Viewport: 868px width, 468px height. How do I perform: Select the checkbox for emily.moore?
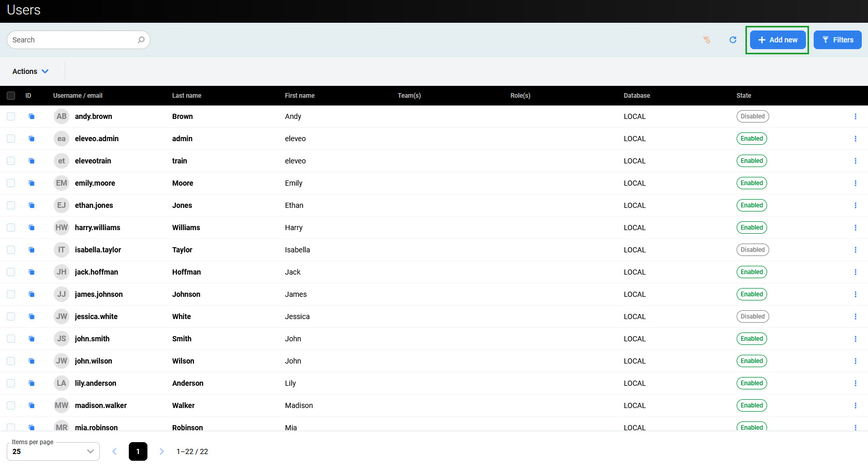coord(11,183)
